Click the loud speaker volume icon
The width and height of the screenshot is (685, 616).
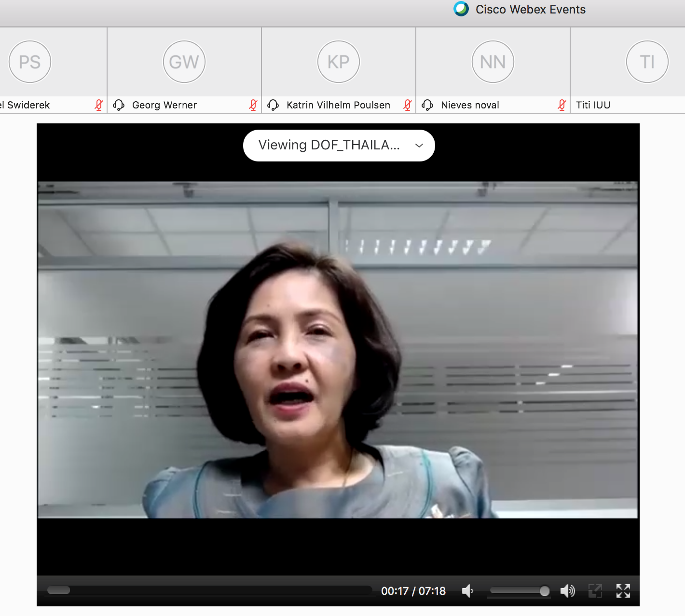[568, 591]
